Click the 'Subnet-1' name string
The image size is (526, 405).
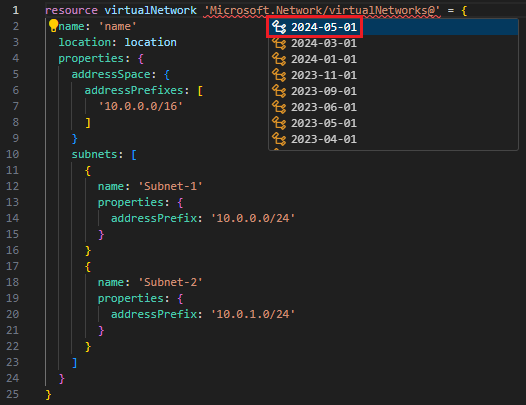(x=170, y=186)
